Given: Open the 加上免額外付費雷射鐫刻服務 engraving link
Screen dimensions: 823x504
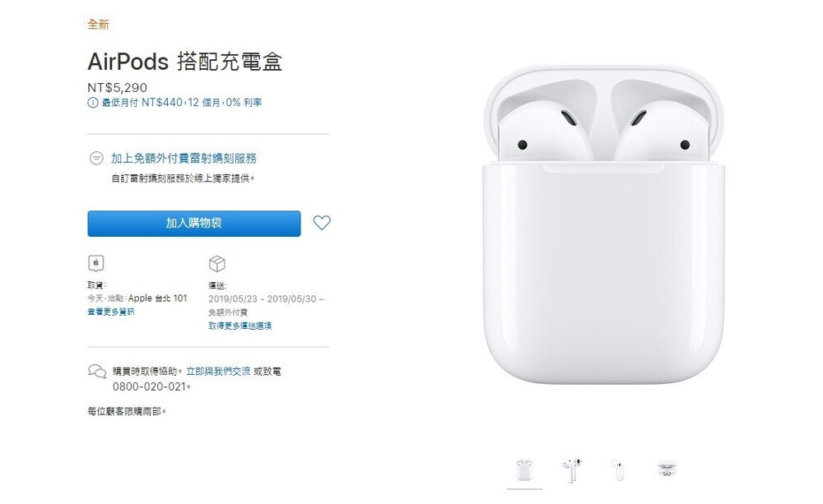Looking at the screenshot, I should point(184,158).
